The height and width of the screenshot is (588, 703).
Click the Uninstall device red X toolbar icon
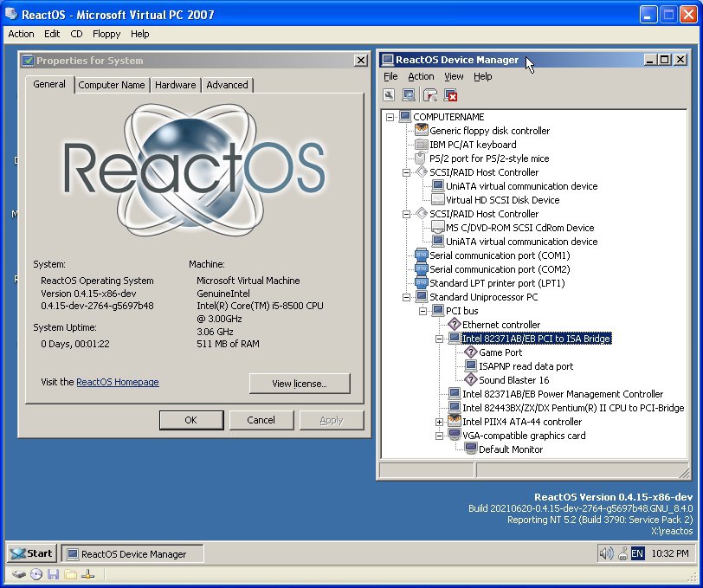pyautogui.click(x=450, y=95)
